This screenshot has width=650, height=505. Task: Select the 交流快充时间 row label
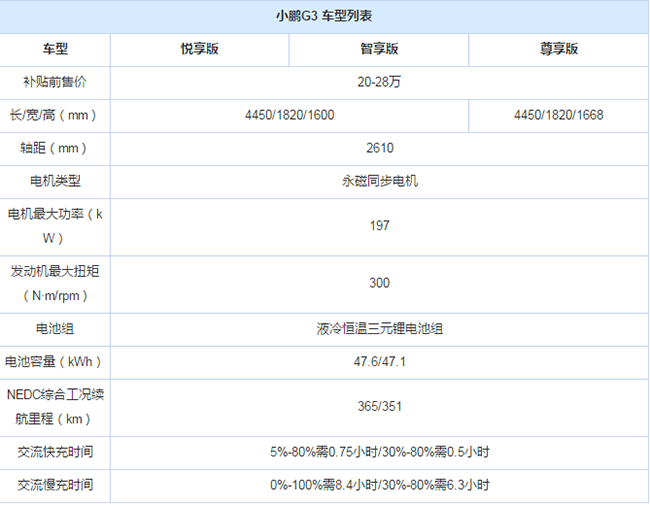[55, 452]
